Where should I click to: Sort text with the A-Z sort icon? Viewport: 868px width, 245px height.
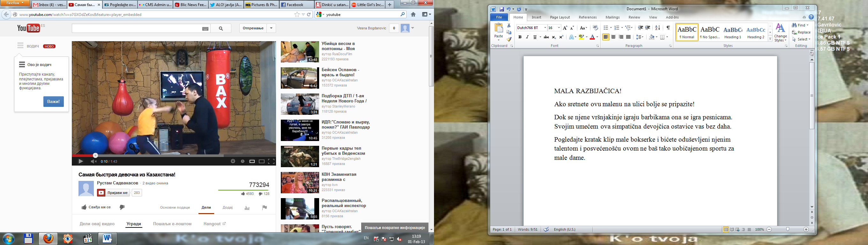(657, 28)
